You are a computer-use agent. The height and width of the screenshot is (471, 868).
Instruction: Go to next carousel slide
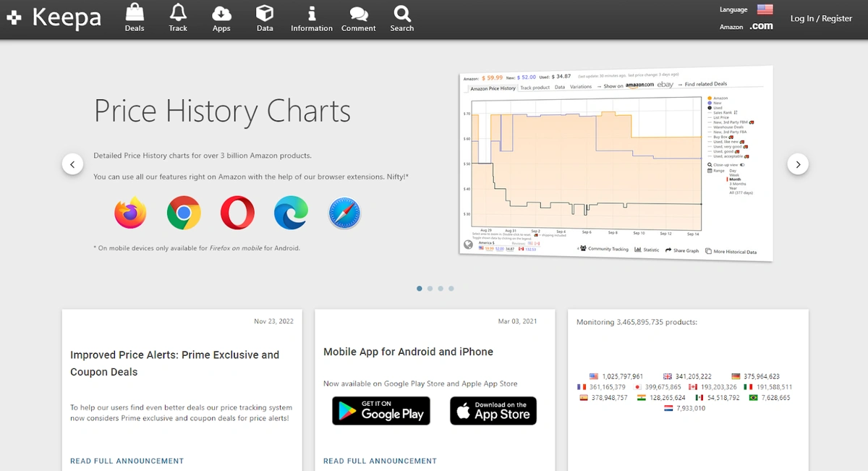[x=798, y=164]
